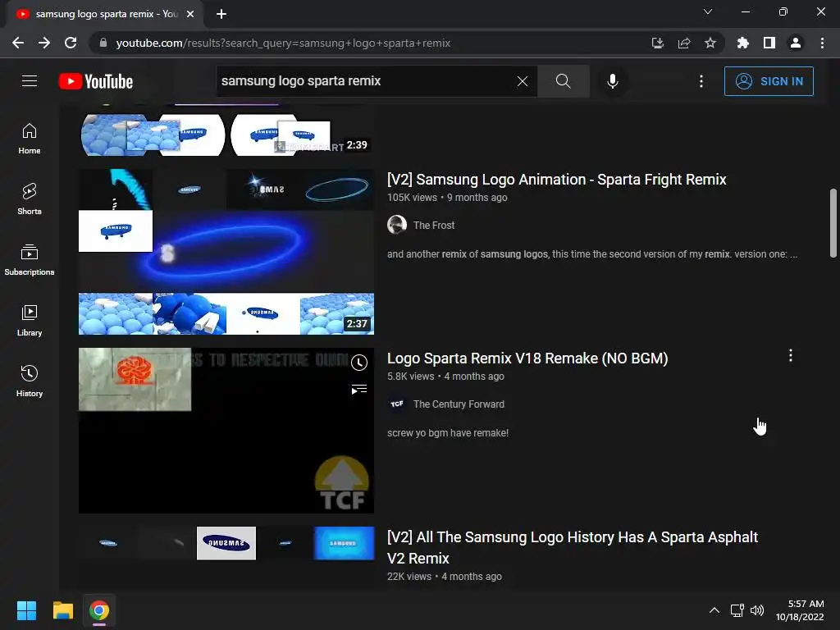This screenshot has width=840, height=630.
Task: Go back with the browser back arrow
Action: pos(18,43)
